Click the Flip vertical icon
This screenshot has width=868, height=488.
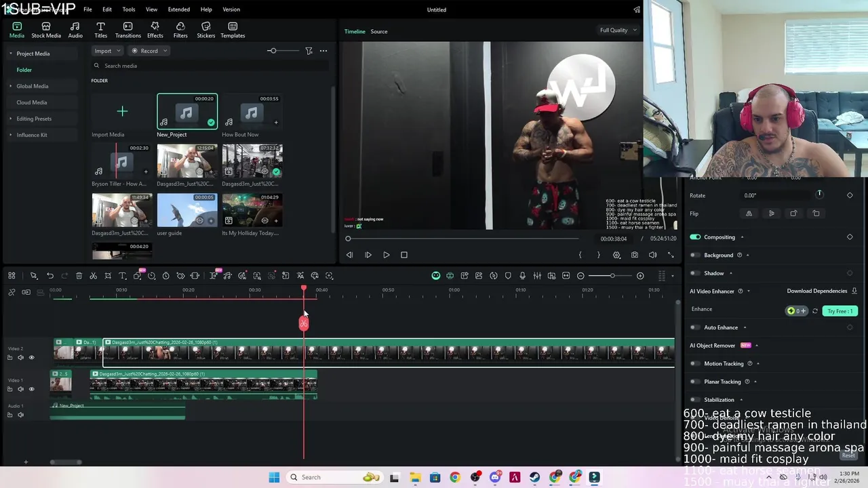771,213
